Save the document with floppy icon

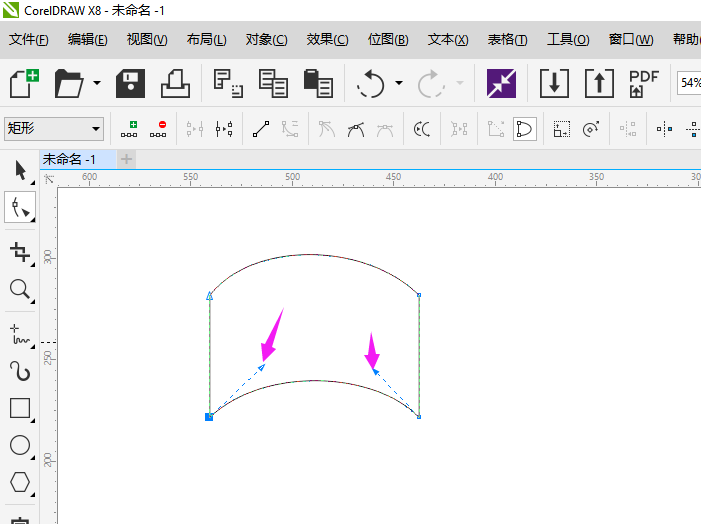click(x=130, y=83)
